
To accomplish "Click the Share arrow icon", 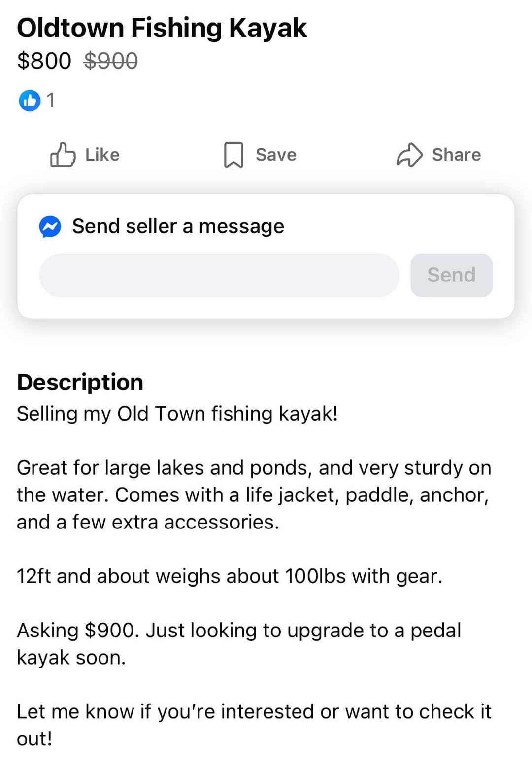I will click(x=409, y=155).
